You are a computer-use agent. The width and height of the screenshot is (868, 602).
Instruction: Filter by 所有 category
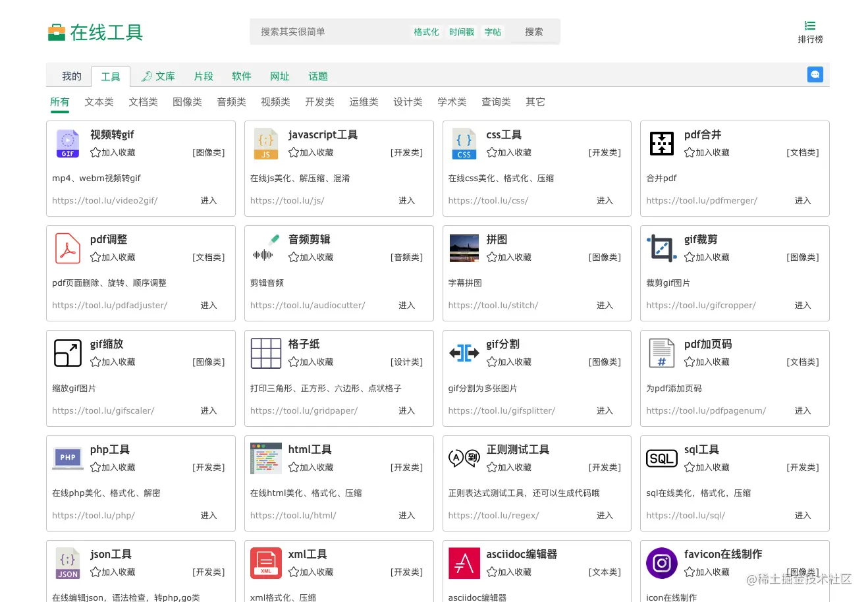point(60,102)
